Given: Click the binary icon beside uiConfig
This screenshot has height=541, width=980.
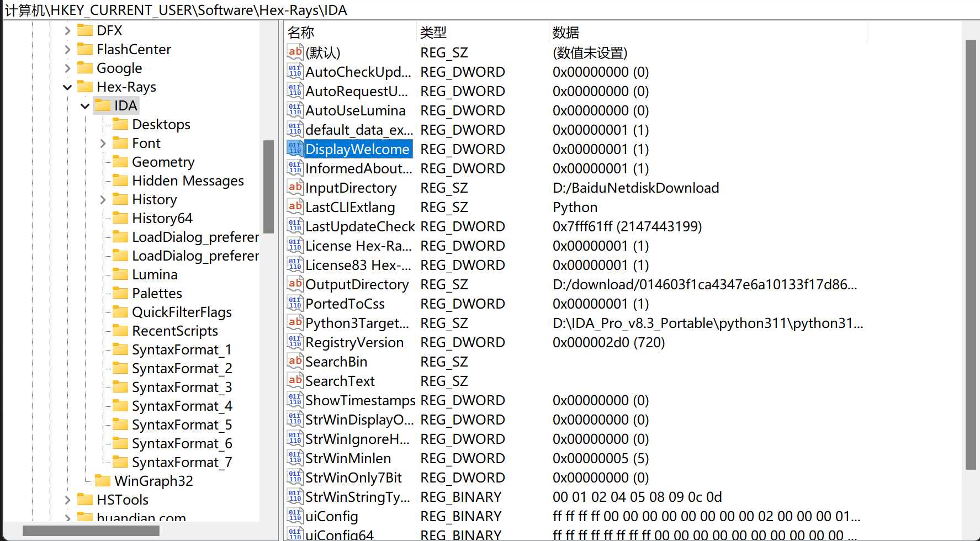Looking at the screenshot, I should (295, 516).
